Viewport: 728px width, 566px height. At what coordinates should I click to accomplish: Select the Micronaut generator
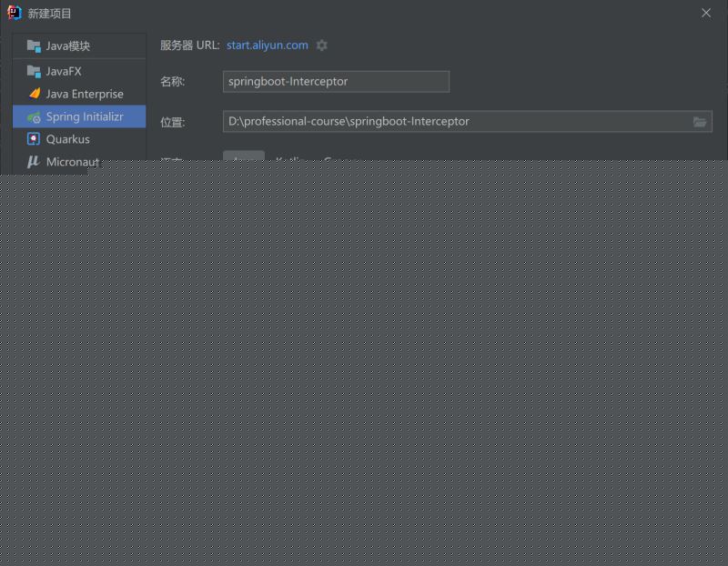click(x=72, y=162)
